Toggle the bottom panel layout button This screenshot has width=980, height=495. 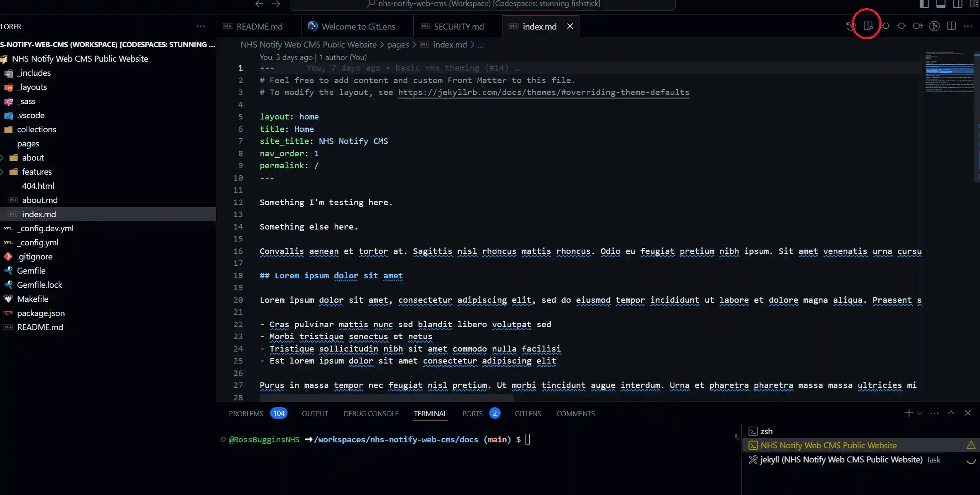pos(941,4)
